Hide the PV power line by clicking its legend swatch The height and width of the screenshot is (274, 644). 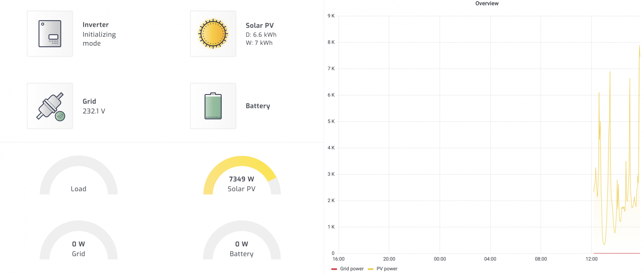click(371, 269)
